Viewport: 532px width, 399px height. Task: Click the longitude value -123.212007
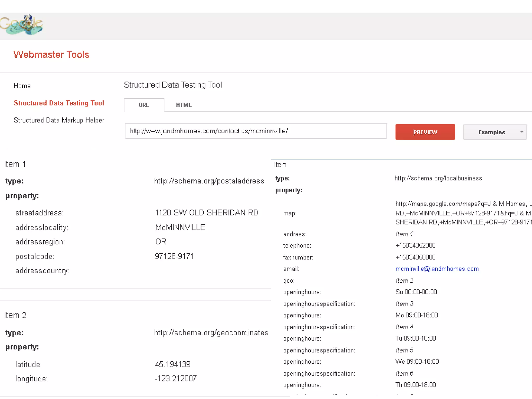coord(176,378)
